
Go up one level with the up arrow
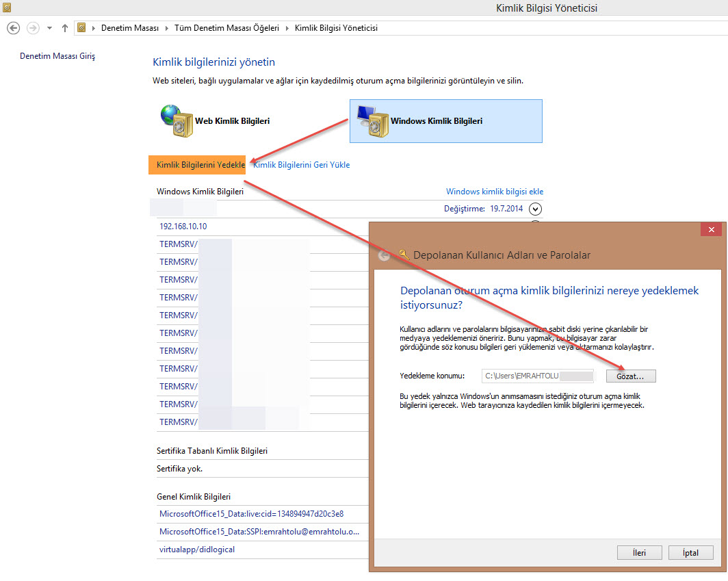65,28
